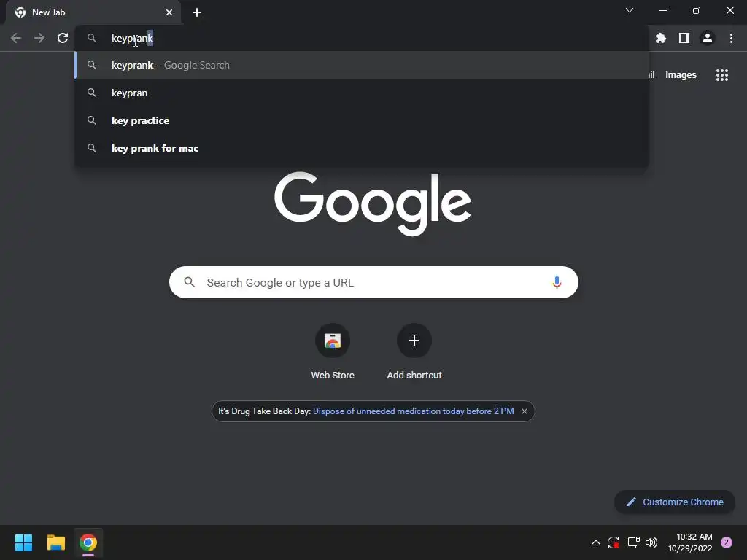Open the Windows Start menu
The height and width of the screenshot is (560, 747).
click(x=23, y=542)
